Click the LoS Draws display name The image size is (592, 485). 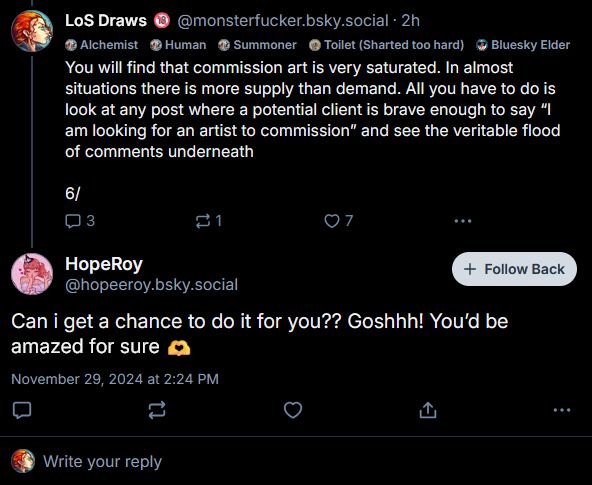(x=106, y=21)
